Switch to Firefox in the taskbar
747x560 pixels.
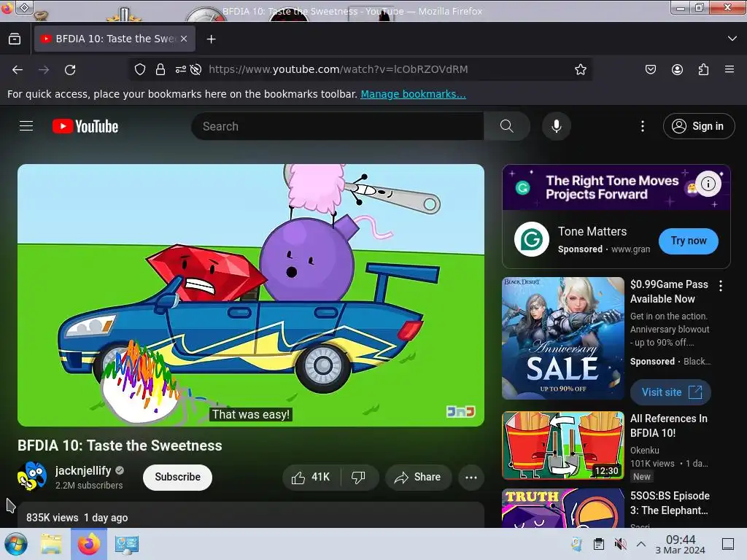click(x=88, y=544)
